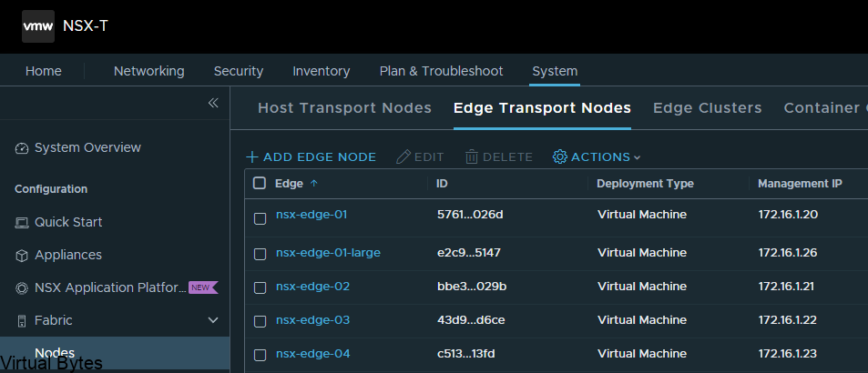Screen dimensions: 868x373
Task: Click the trash icon next to Delete
Action: [472, 157]
